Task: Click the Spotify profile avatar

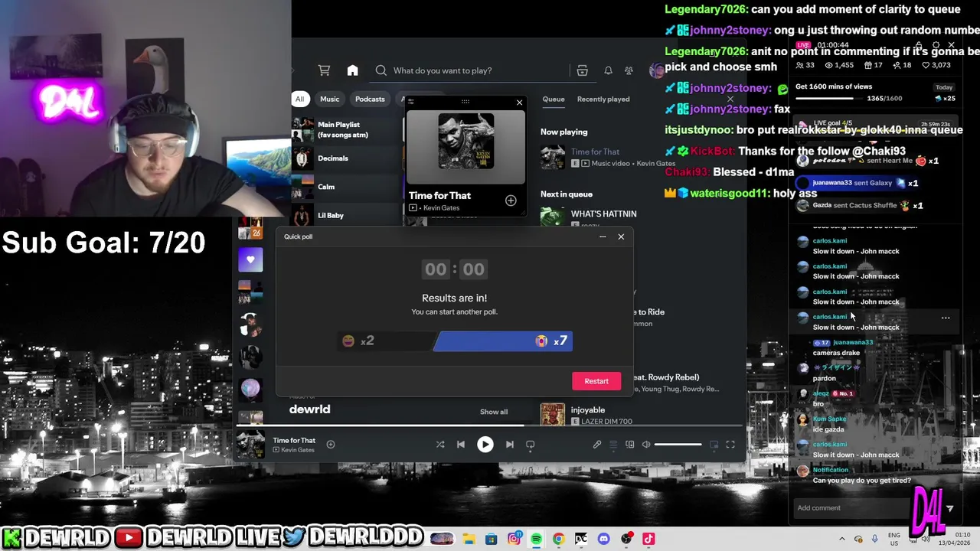Action: tap(656, 70)
